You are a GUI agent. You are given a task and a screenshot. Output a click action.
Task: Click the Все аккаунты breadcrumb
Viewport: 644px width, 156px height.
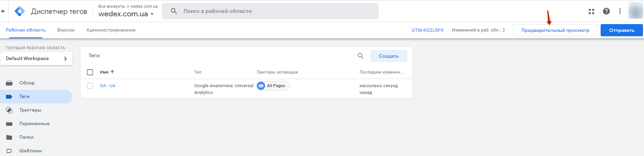pos(112,6)
